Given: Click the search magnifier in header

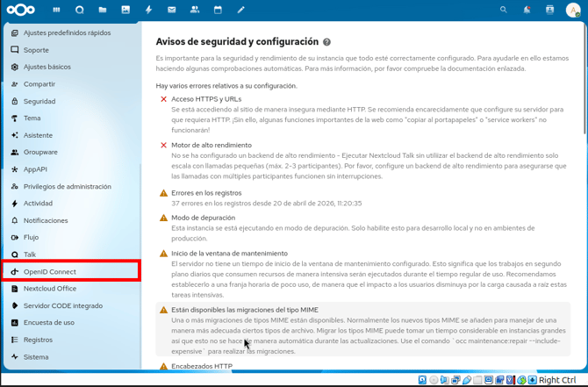Looking at the screenshot, I should tap(503, 10).
